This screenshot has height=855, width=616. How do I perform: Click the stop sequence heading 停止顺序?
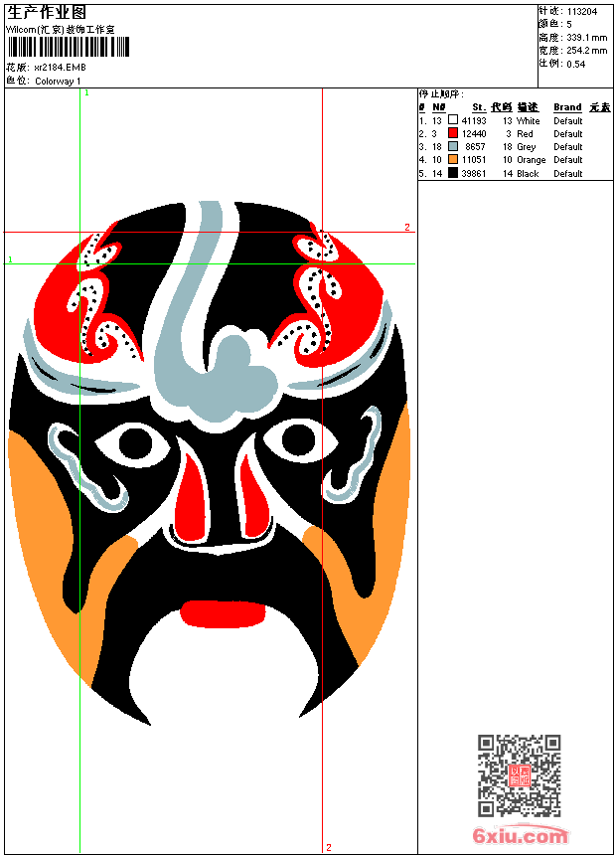[440, 94]
